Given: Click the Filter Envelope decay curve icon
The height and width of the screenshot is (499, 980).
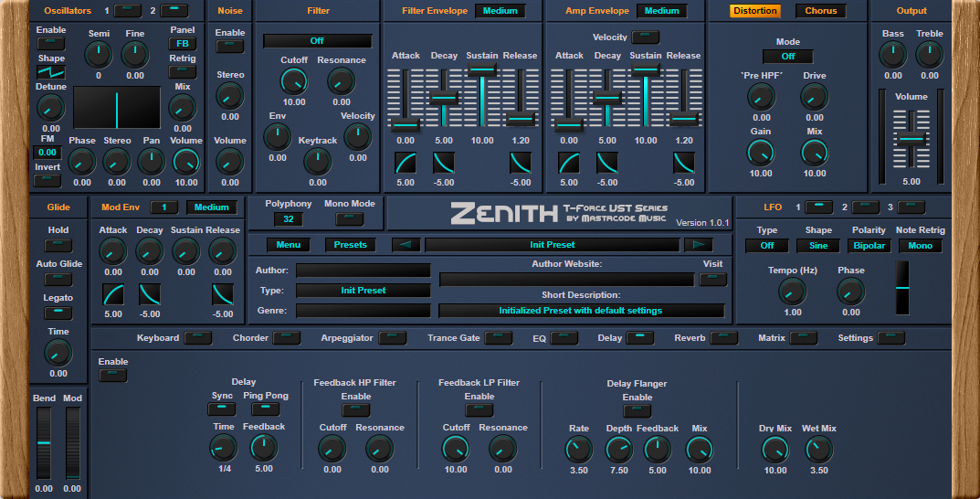Looking at the screenshot, I should [444, 163].
